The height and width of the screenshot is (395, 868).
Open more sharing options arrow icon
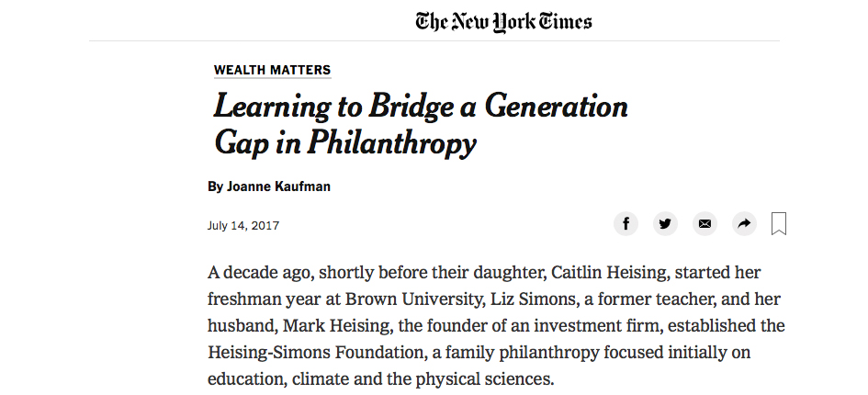click(x=744, y=224)
